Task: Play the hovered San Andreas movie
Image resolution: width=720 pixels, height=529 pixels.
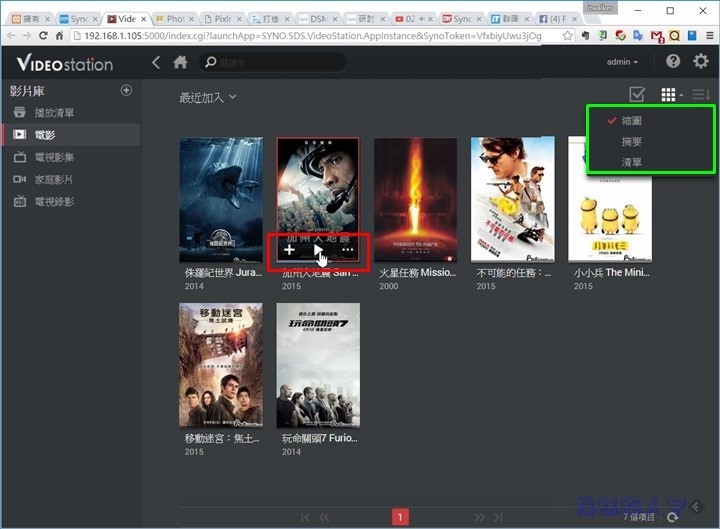Action: (318, 250)
